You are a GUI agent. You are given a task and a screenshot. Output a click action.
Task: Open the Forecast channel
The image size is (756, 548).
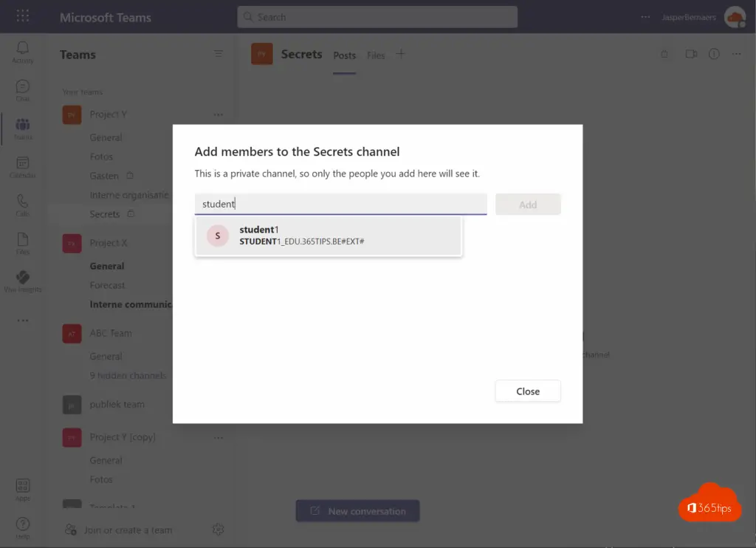tap(107, 285)
